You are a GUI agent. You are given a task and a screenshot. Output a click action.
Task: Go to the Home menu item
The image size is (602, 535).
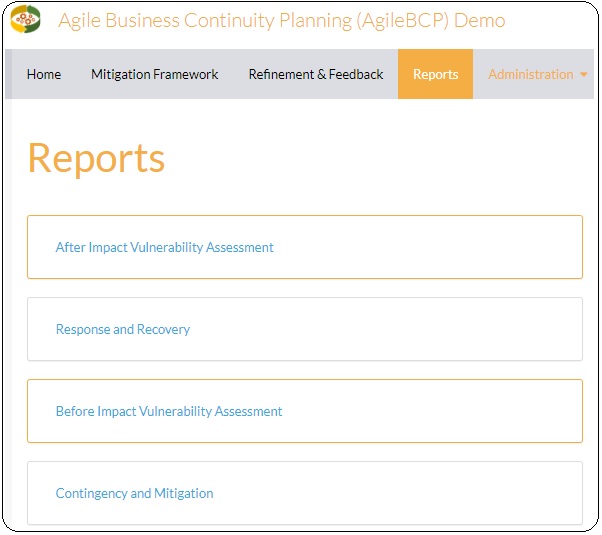tap(44, 74)
